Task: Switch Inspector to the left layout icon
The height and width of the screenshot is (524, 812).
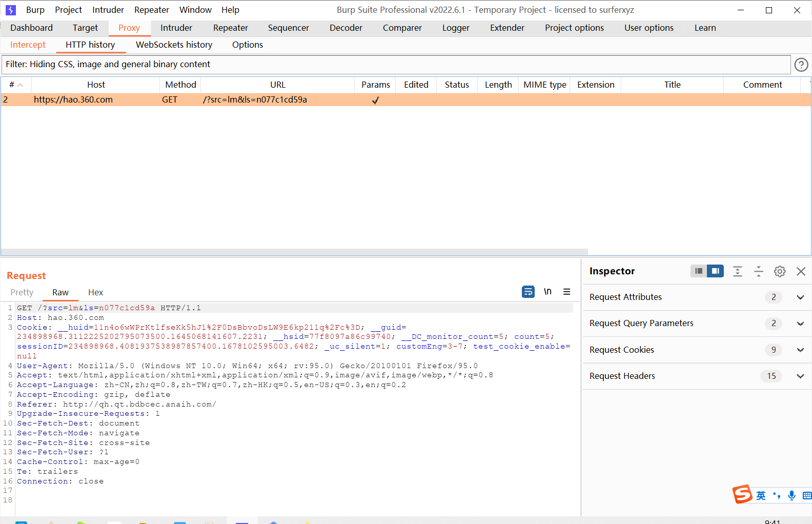Action: click(699, 271)
